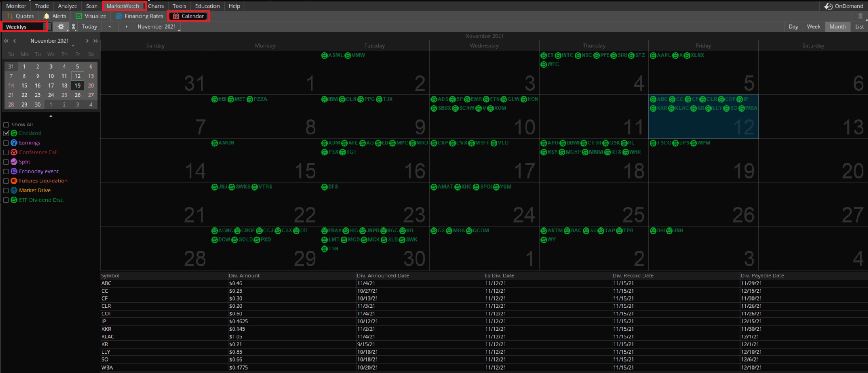
Task: Open the Visualize sub-tab
Action: [x=91, y=16]
